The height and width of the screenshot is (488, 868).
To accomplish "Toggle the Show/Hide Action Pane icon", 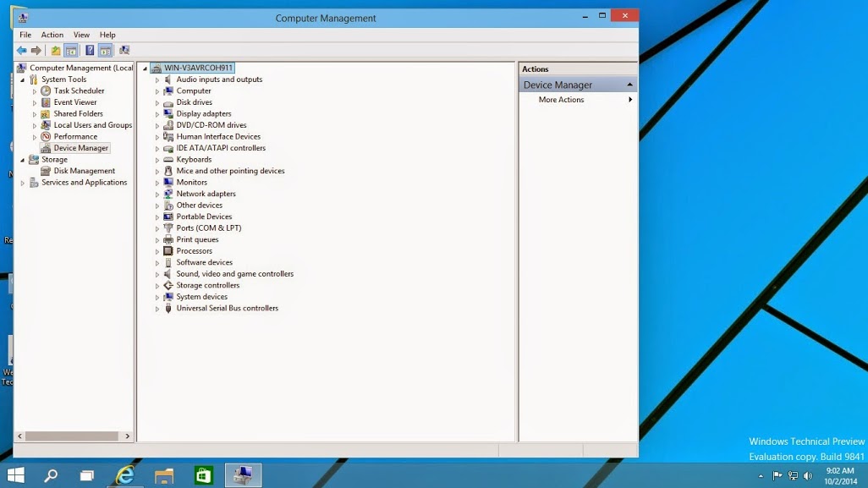I will [105, 51].
